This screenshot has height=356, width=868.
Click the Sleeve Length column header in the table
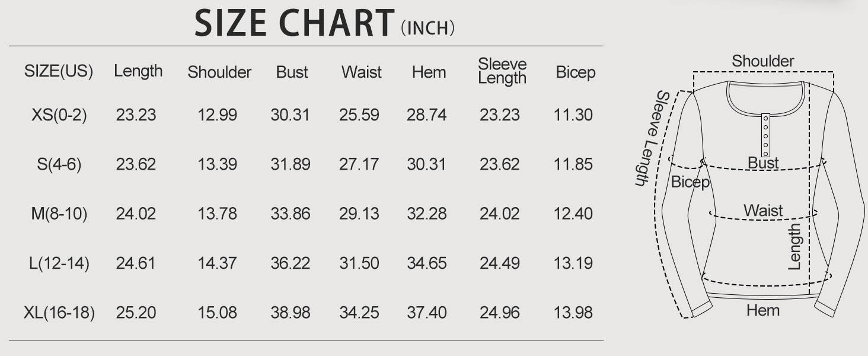pos(502,71)
